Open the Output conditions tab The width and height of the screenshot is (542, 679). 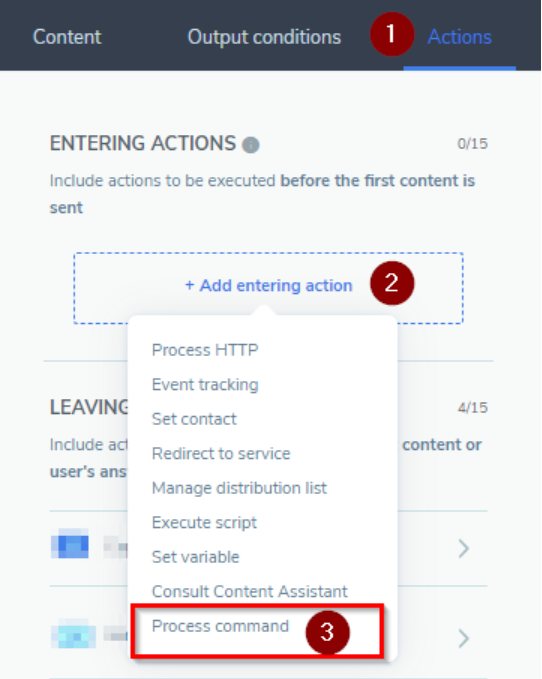pos(264,37)
